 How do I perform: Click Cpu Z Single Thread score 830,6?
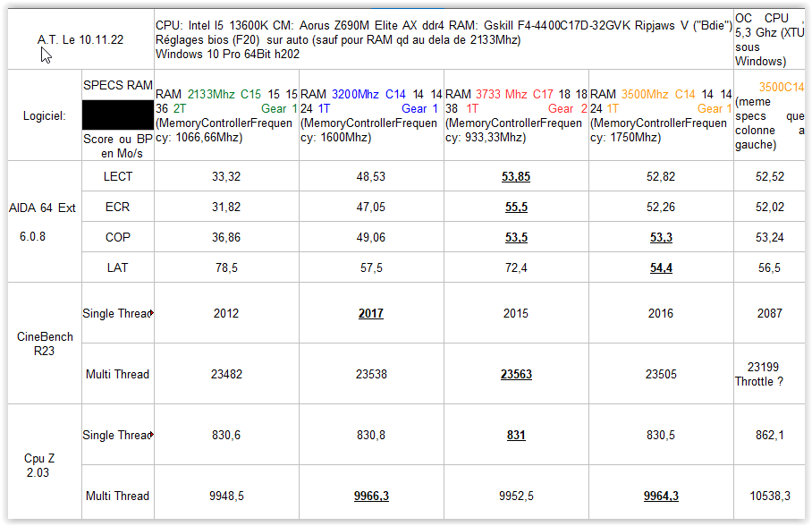pos(226,435)
